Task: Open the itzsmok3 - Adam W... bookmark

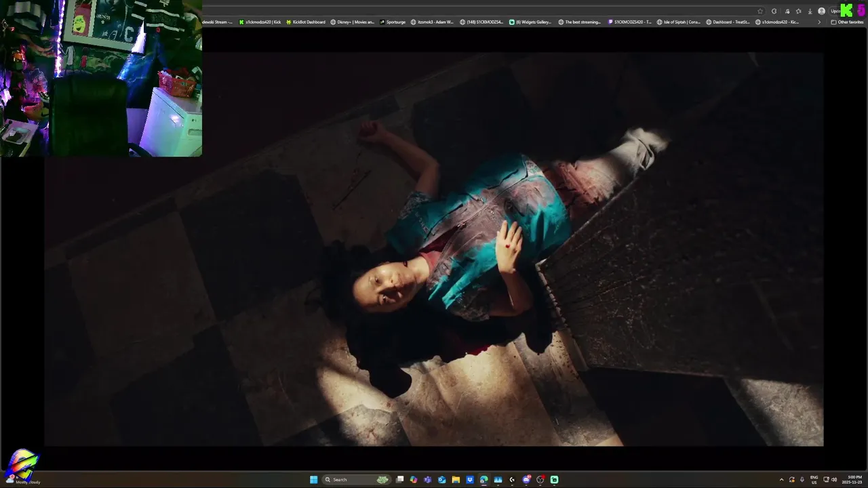Action: (x=432, y=22)
